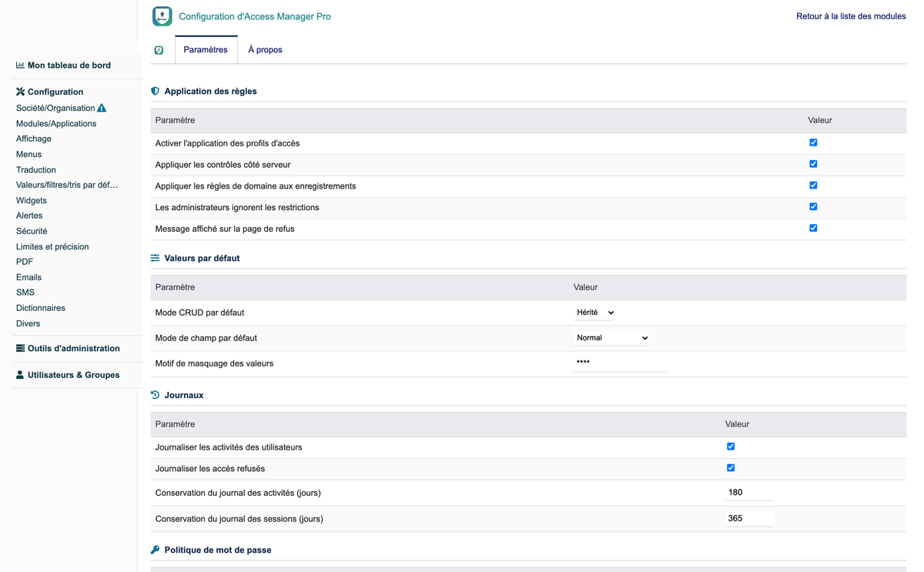Uncheck Activer l'application des profils d'accès
Screen dimensions: 924x572
point(813,142)
